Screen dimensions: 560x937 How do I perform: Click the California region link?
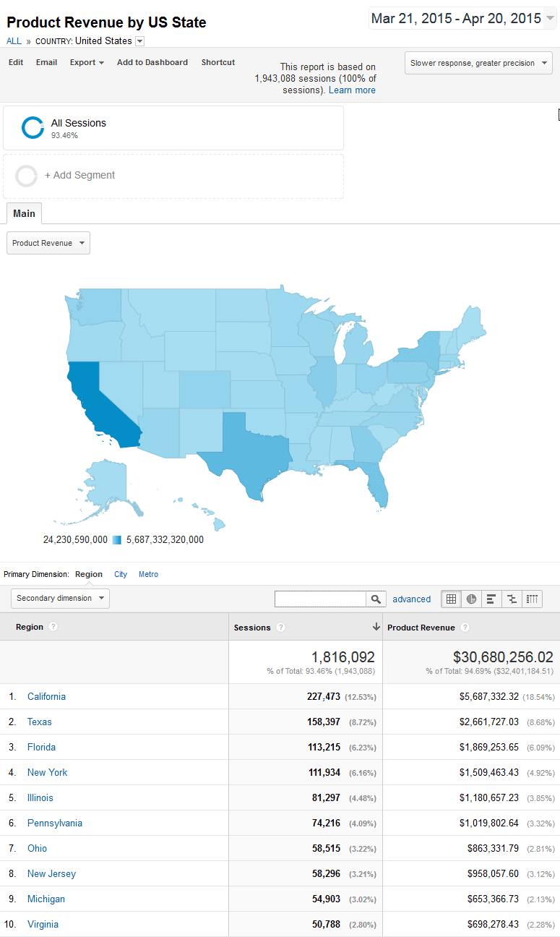tap(46, 696)
